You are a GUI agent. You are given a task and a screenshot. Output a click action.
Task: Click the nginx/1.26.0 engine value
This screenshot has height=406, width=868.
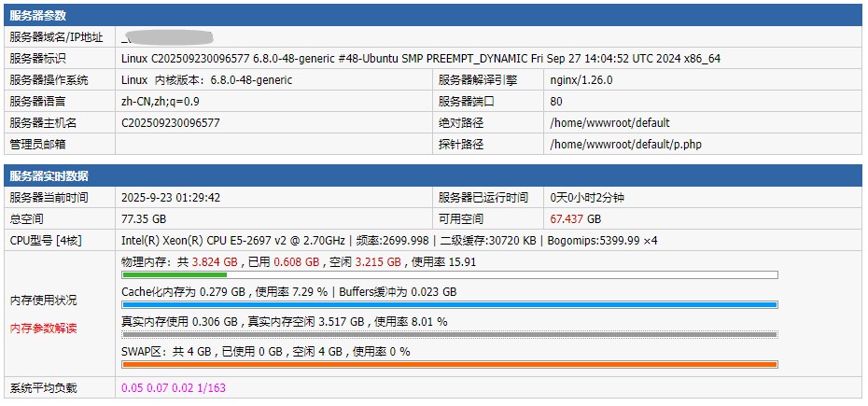[581, 80]
